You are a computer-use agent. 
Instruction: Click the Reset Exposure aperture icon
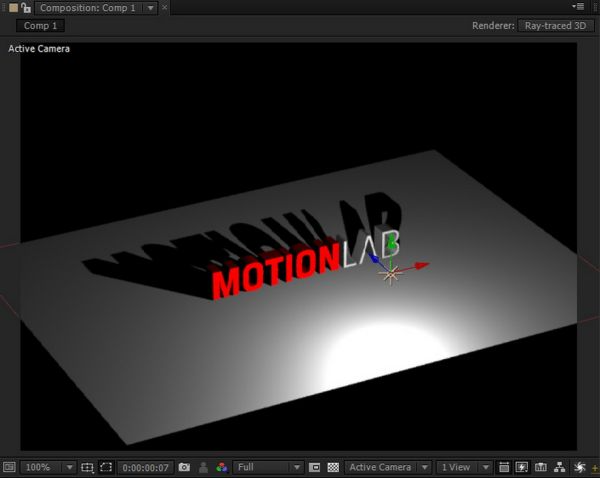579,467
